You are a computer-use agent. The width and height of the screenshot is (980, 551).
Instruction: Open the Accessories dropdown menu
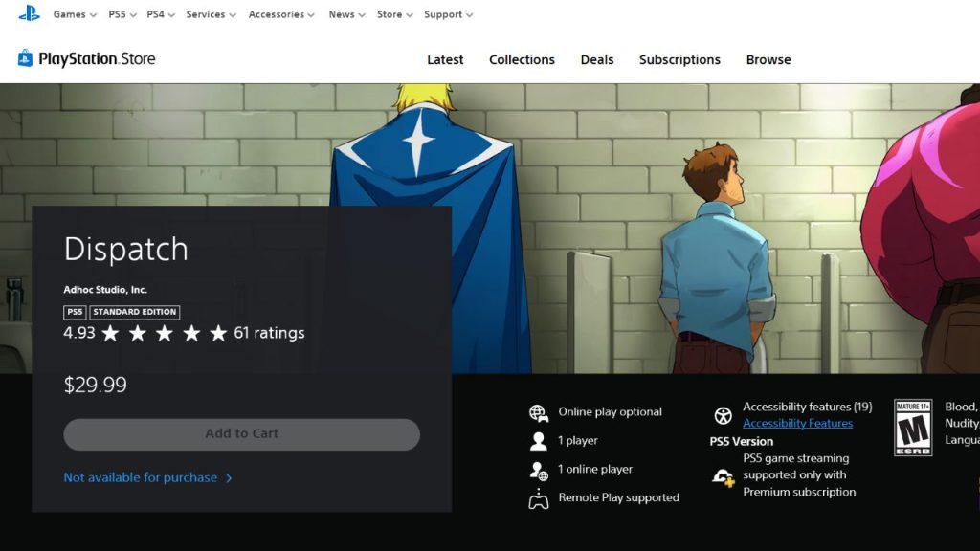coord(281,14)
